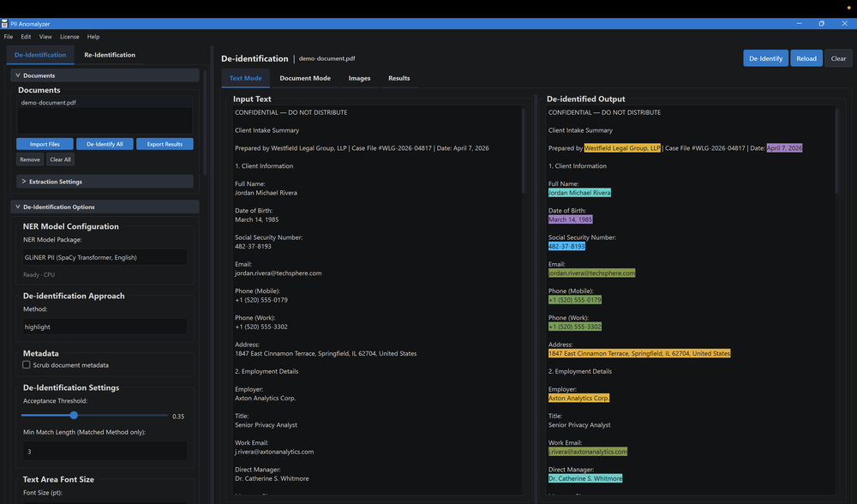Click highlighted Dr. Catherine S. Whitmore in output
857x504 pixels.
click(x=584, y=479)
